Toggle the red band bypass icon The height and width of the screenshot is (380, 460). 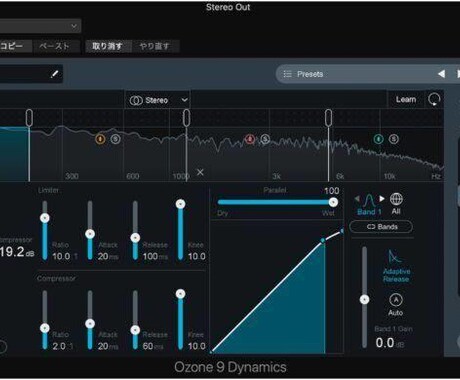pyautogui.click(x=250, y=139)
